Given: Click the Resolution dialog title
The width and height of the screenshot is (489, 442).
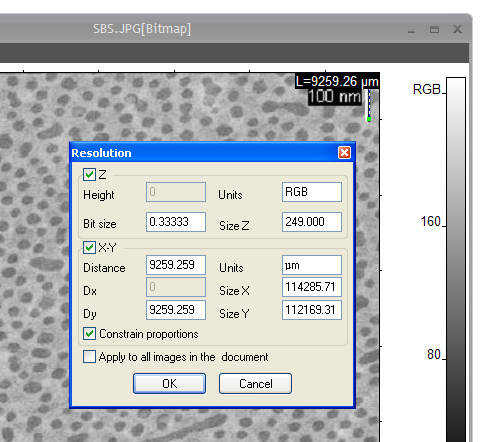Looking at the screenshot, I should pos(101,153).
